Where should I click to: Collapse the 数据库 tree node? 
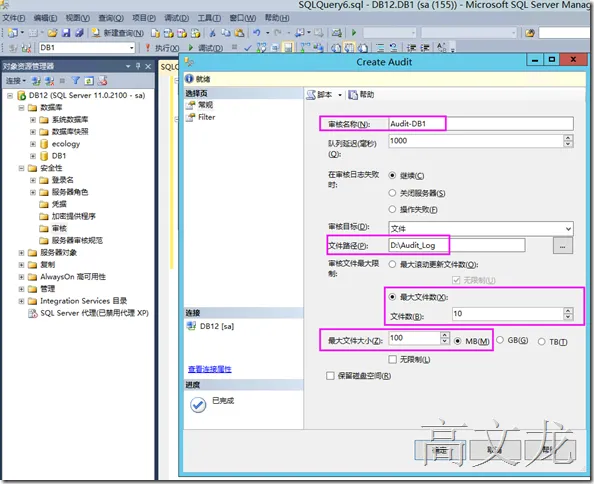(x=22, y=108)
